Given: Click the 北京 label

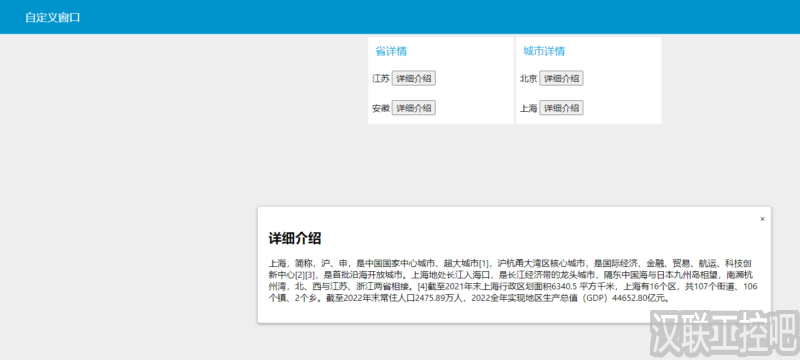Looking at the screenshot, I should 529,79.
